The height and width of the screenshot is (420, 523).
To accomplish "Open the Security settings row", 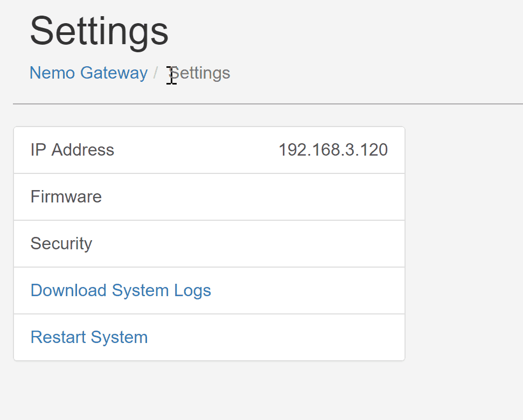I will 209,244.
